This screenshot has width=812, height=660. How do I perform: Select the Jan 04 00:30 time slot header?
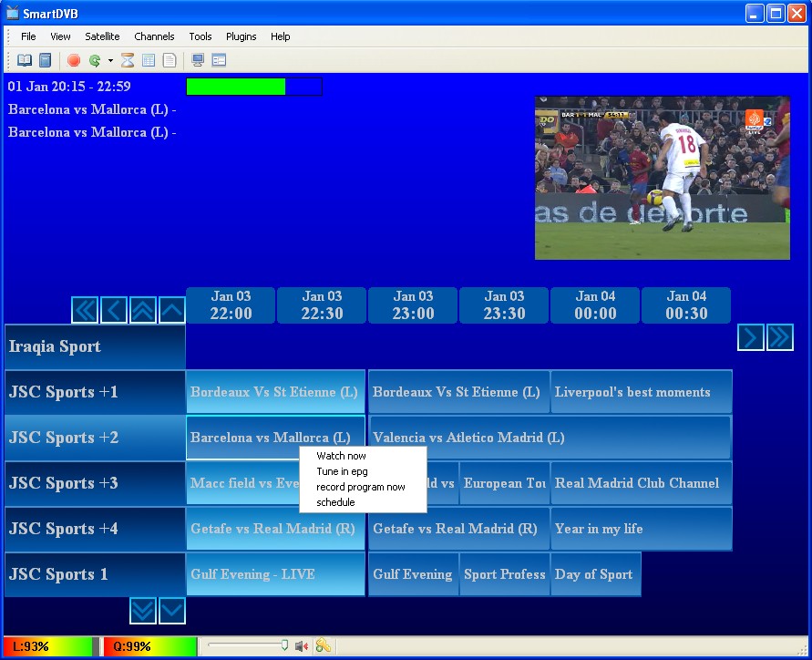[686, 305]
